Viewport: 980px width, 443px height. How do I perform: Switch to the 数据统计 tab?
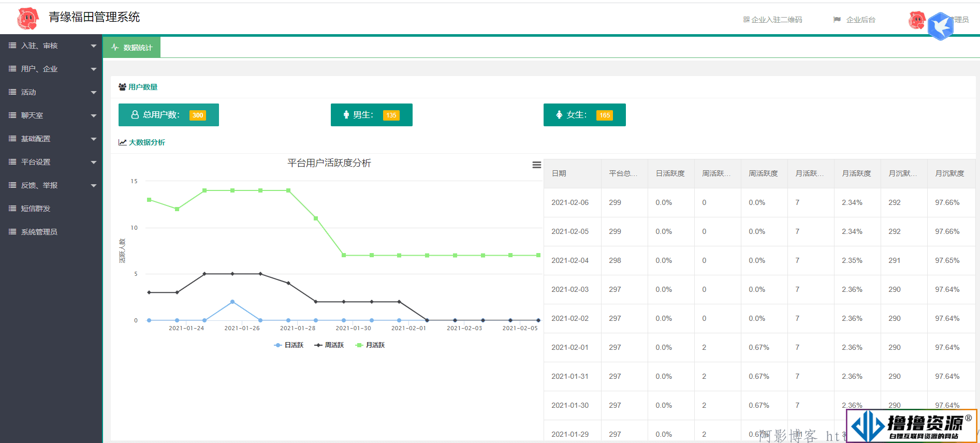point(131,47)
